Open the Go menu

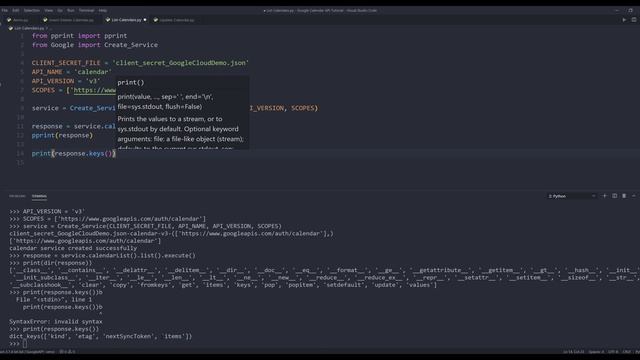60,10
